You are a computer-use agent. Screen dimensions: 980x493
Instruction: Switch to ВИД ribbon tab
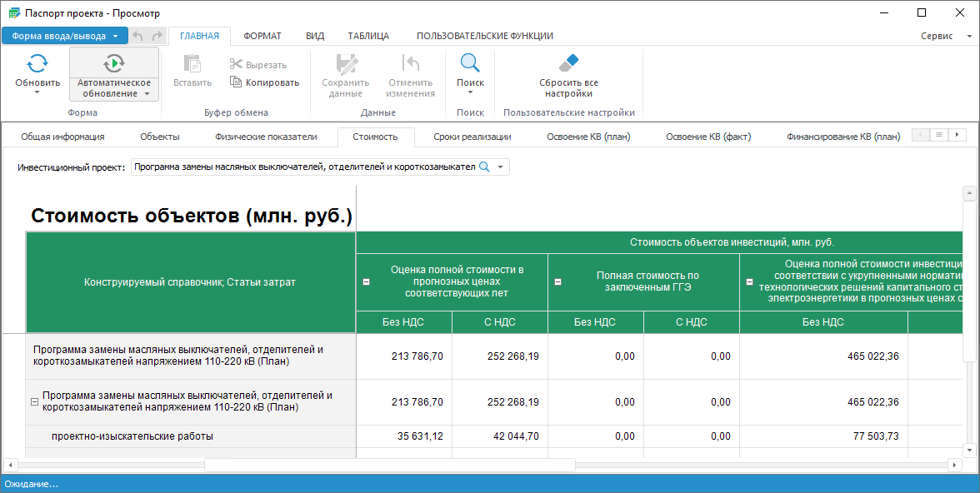point(315,36)
